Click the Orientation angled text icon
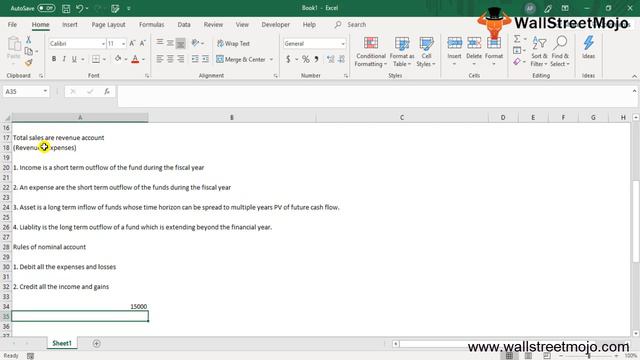The image size is (640, 360). (196, 43)
